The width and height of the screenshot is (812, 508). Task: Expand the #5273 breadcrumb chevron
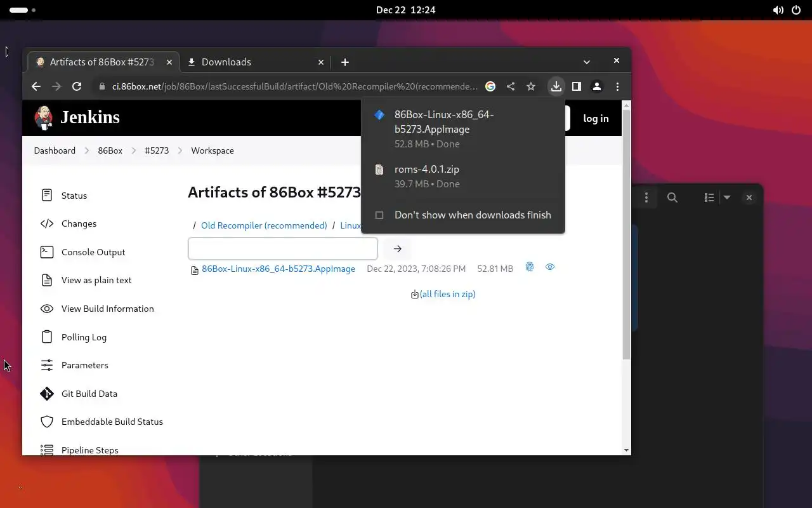pyautogui.click(x=180, y=150)
